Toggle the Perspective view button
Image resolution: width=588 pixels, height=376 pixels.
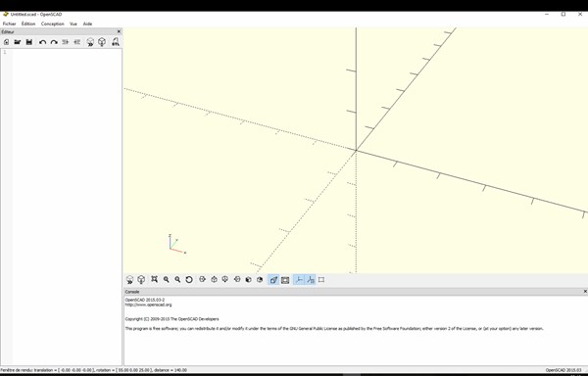[273, 280]
